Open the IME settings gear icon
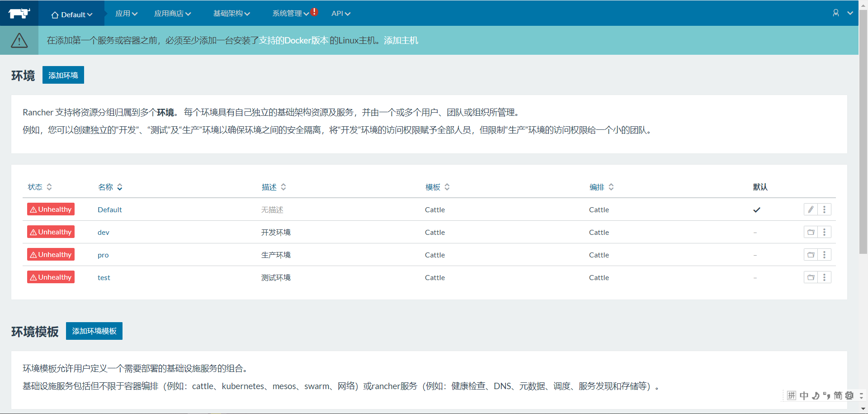This screenshot has width=868, height=414. pos(849,395)
